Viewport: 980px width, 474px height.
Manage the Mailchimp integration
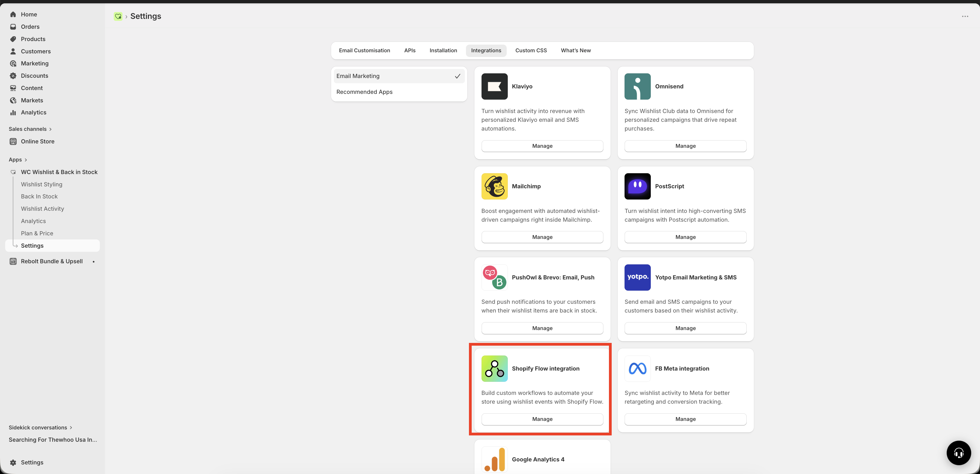pyautogui.click(x=542, y=237)
